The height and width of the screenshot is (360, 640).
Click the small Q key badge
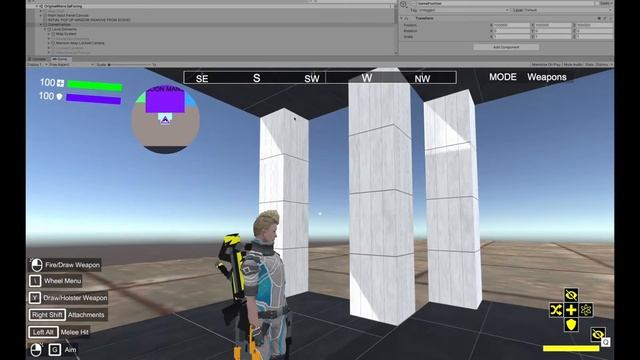(606, 342)
